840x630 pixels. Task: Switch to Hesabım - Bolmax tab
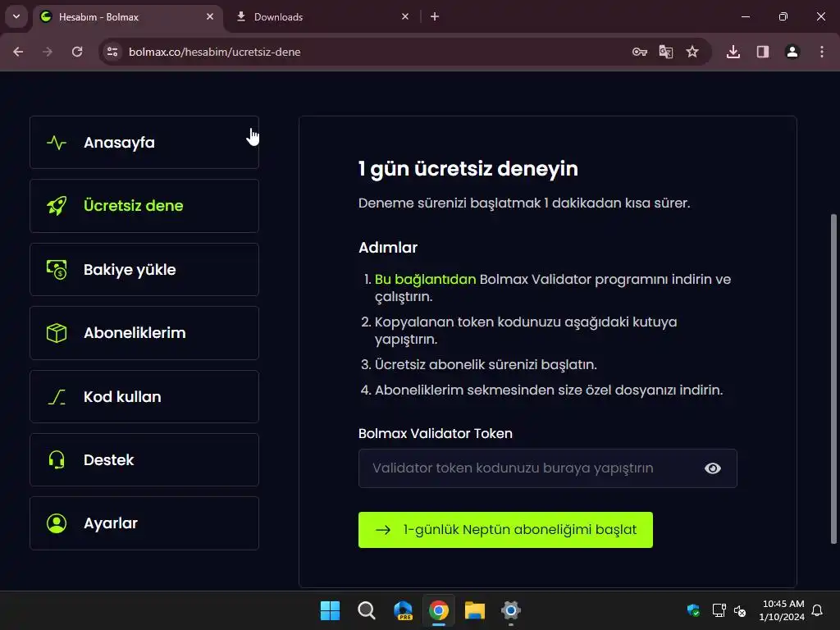[128, 17]
